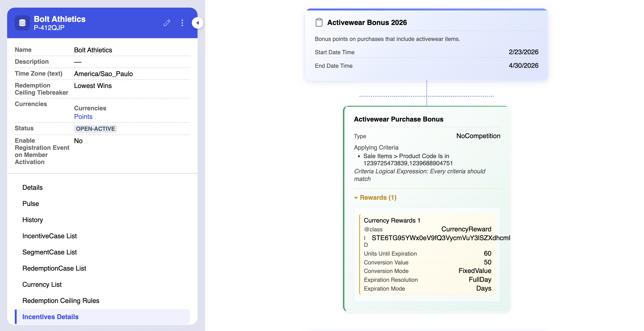Open the three-dot more actions menu
644x331 pixels.
tap(182, 23)
